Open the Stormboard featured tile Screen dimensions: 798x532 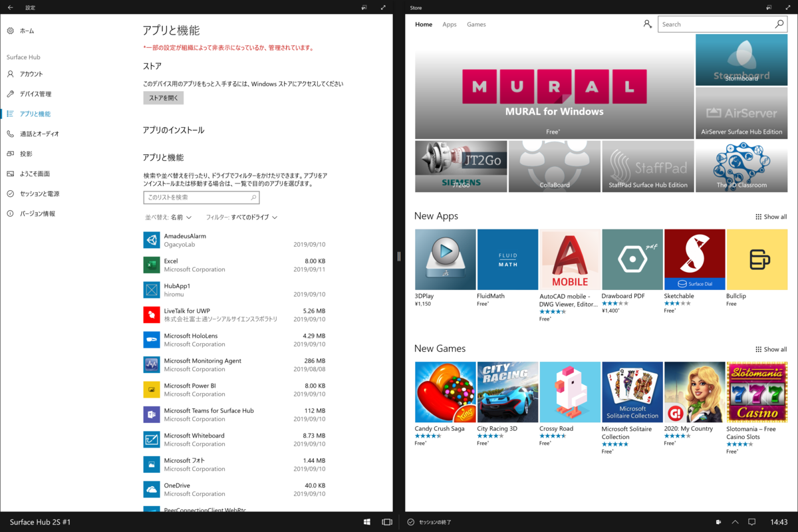point(741,60)
